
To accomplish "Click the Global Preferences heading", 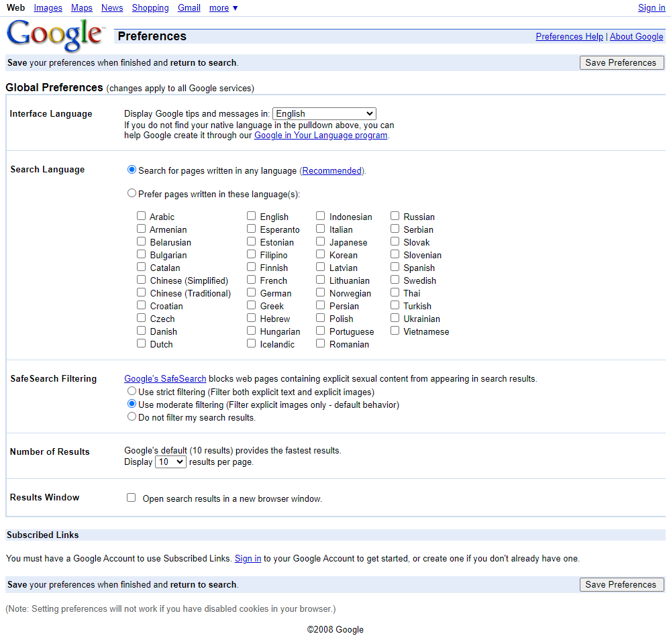I will pos(54,87).
